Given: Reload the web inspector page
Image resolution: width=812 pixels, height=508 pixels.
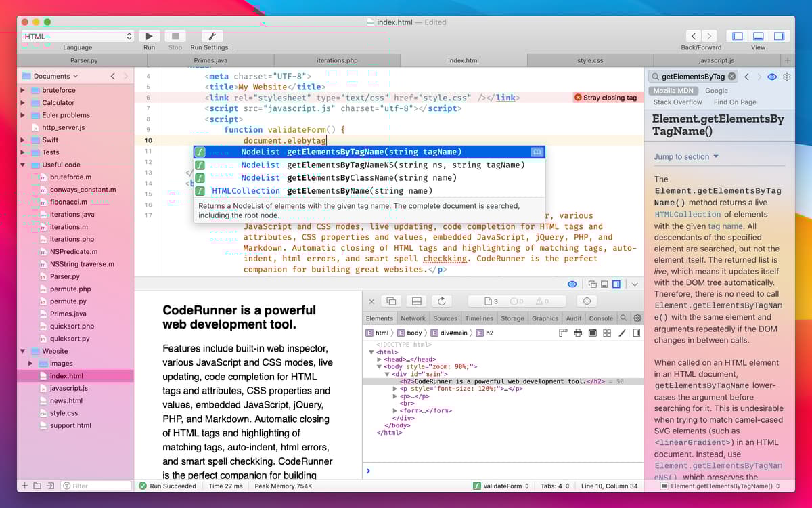Looking at the screenshot, I should pyautogui.click(x=442, y=301).
